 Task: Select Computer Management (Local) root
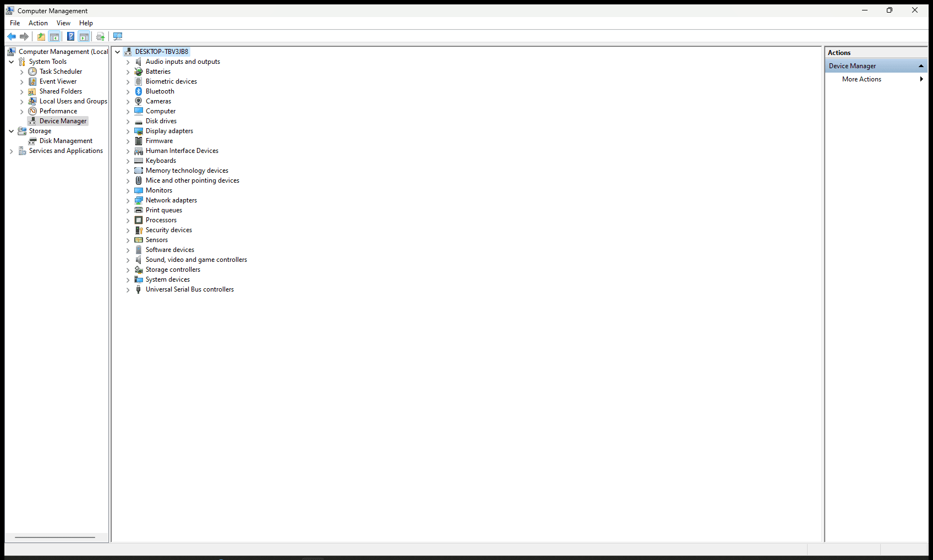click(x=63, y=52)
